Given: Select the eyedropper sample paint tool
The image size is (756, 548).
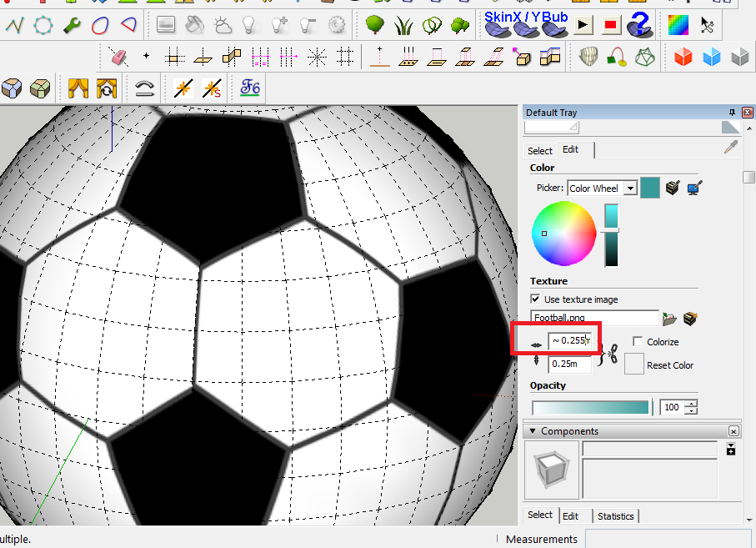Looking at the screenshot, I should (731, 147).
